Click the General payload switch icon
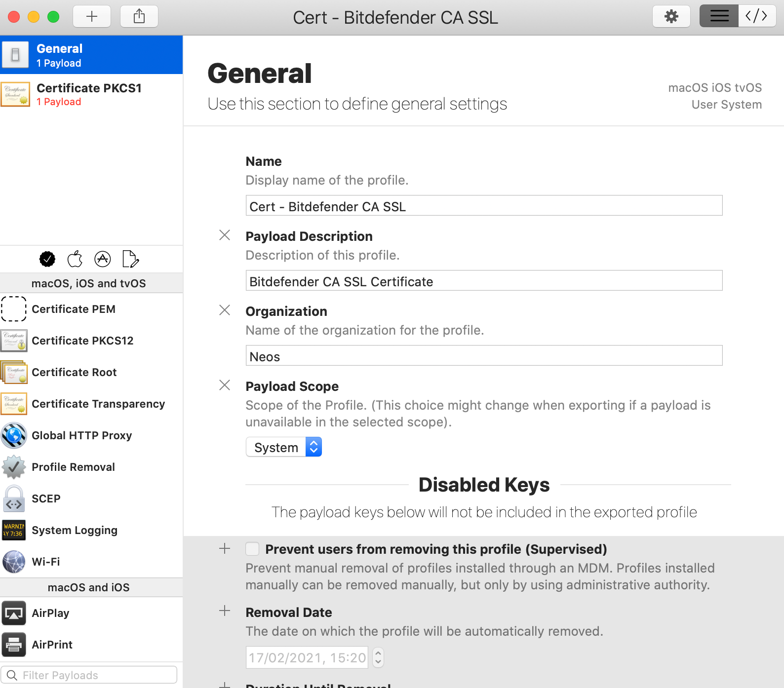This screenshot has height=688, width=784. coord(15,55)
